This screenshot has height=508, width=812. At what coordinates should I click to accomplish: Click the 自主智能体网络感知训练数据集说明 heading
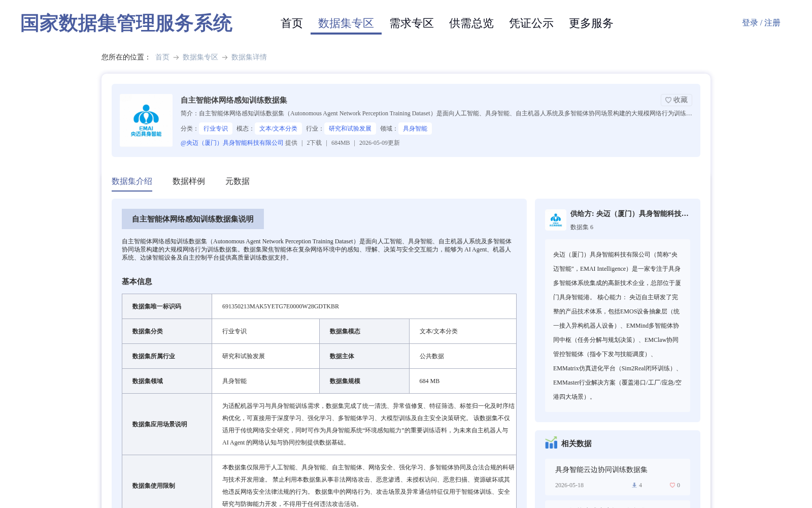(x=193, y=219)
